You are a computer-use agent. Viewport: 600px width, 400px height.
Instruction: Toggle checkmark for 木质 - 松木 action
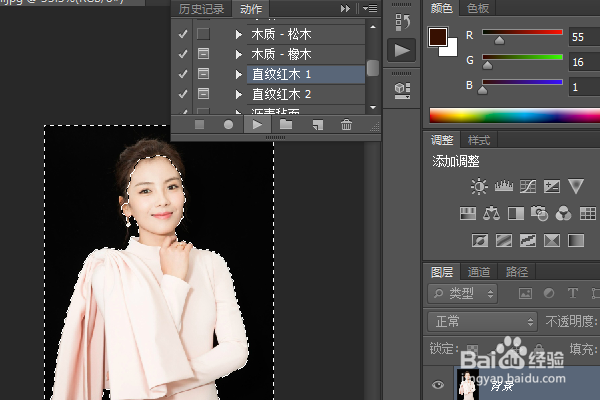pyautogui.click(x=183, y=34)
